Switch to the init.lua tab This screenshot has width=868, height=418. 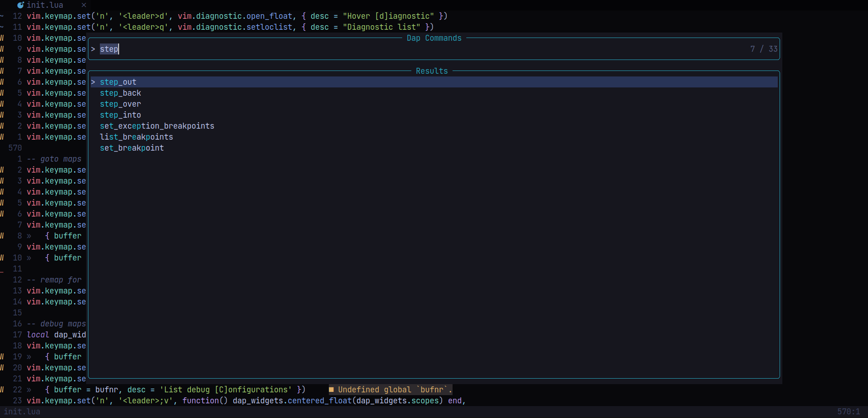[45, 5]
